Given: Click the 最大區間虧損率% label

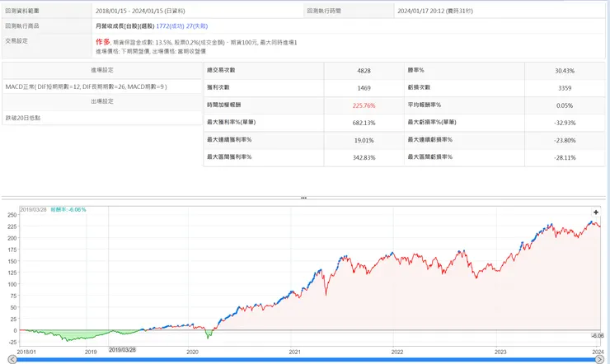Looking at the screenshot, I should click(429, 157).
